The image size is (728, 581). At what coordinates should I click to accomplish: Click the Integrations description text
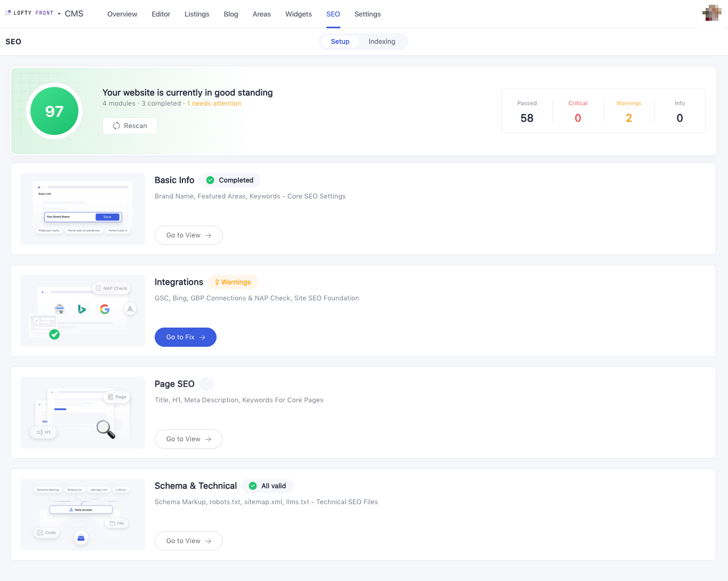point(257,298)
